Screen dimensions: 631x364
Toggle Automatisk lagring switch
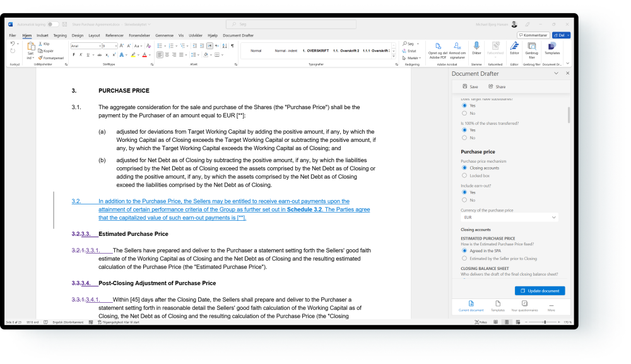[x=53, y=25]
